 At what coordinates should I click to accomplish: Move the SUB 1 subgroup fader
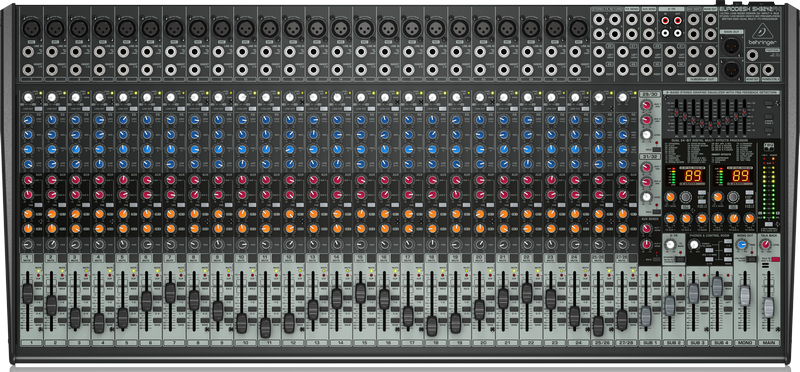646,316
